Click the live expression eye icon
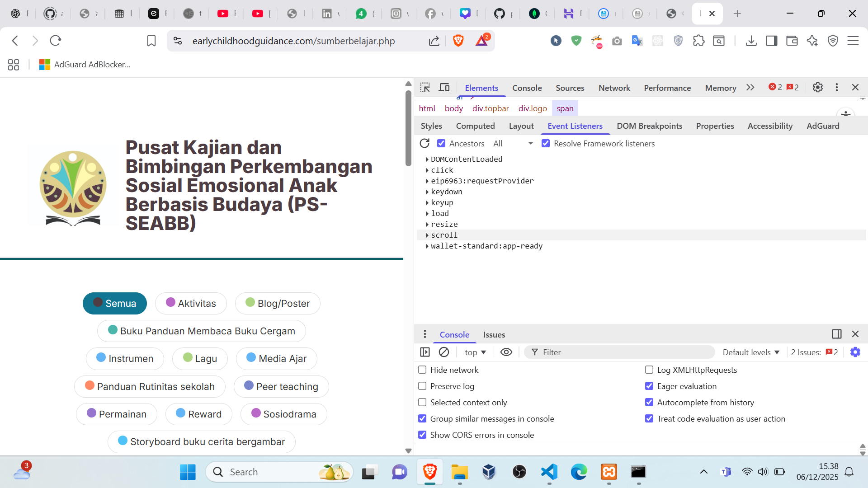The width and height of the screenshot is (868, 488). (506, 352)
